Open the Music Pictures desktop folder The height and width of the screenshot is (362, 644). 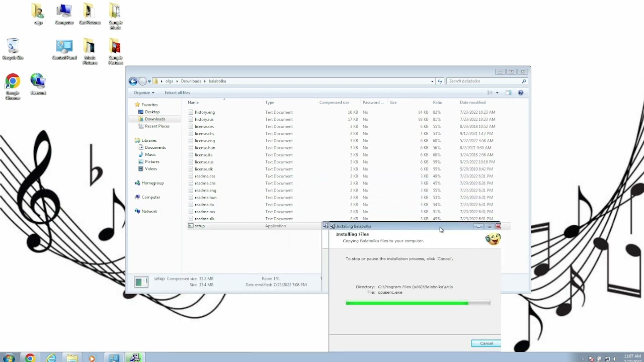pos(90,51)
